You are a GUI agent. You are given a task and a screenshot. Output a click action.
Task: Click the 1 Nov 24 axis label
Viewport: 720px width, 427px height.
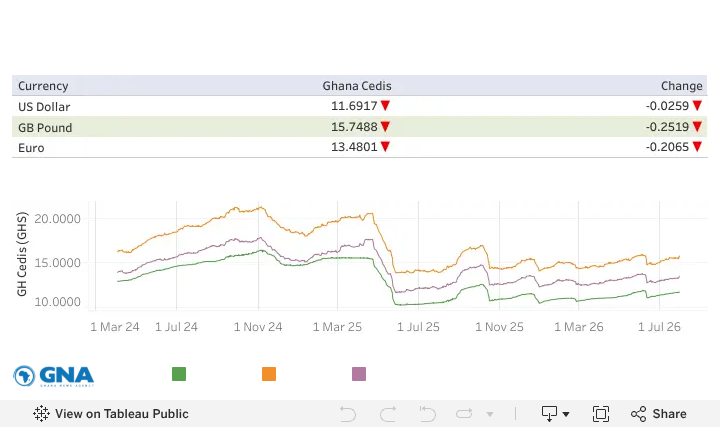(x=258, y=327)
